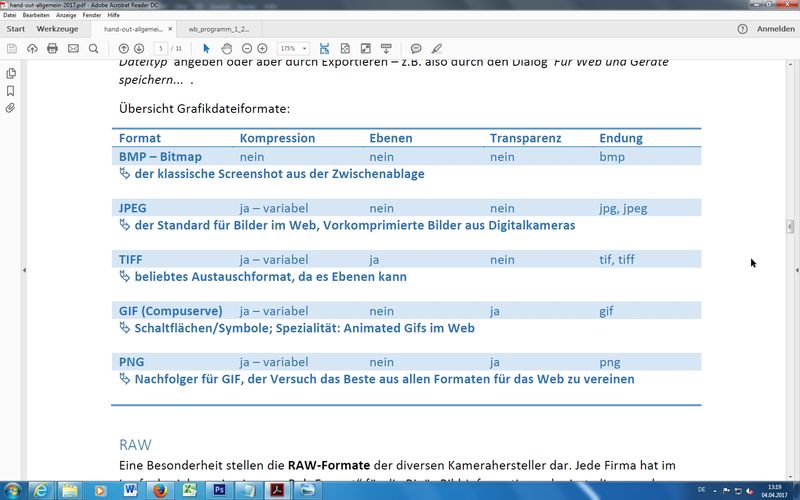Image resolution: width=800 pixels, height=500 pixels.
Task: Select the Hand pan tool
Action: (227, 48)
